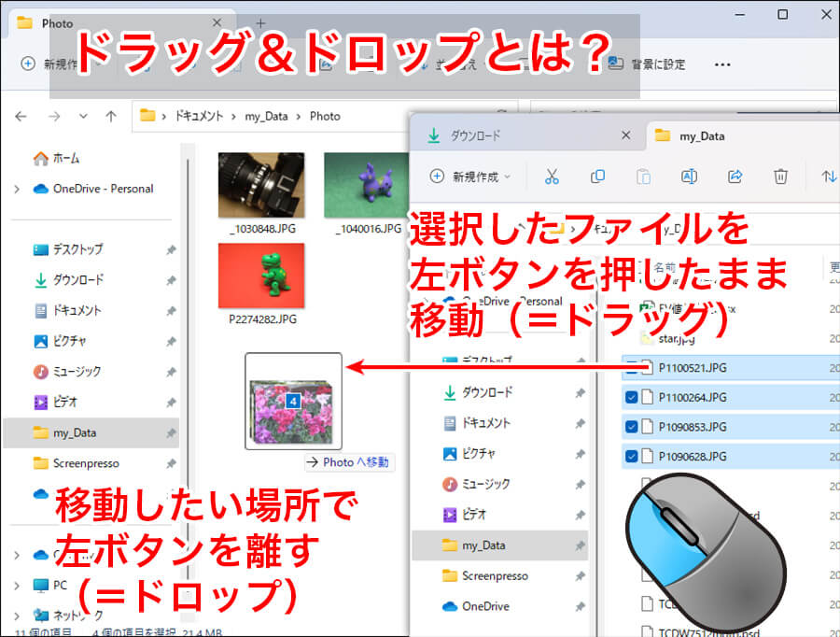Click ドキュメント in the Photo window address bar
This screenshot has width=840, height=637.
click(199, 117)
